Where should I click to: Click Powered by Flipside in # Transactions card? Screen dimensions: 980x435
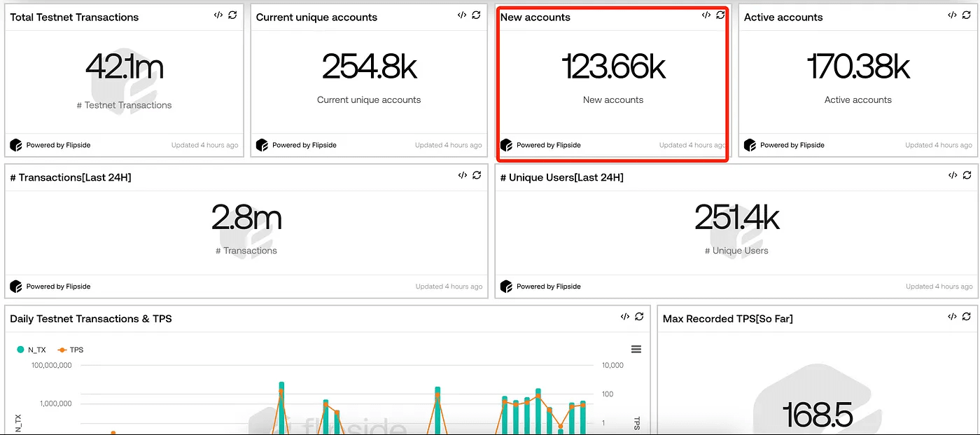pos(58,286)
